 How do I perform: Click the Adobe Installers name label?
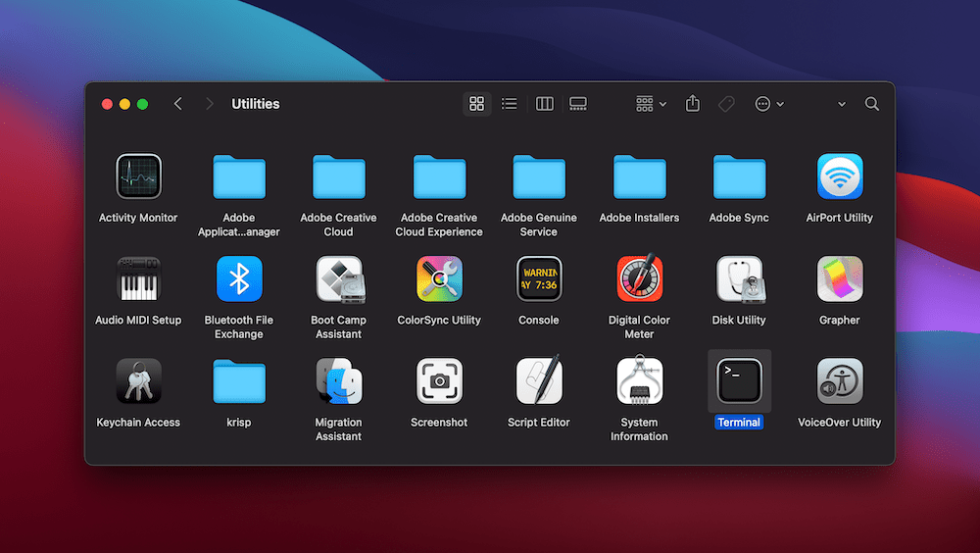click(639, 218)
